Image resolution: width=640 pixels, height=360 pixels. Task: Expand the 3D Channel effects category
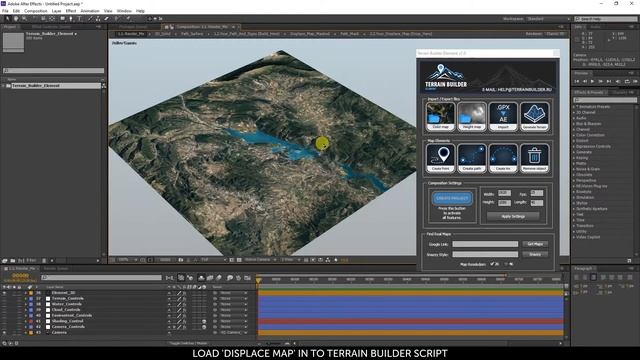click(574, 112)
